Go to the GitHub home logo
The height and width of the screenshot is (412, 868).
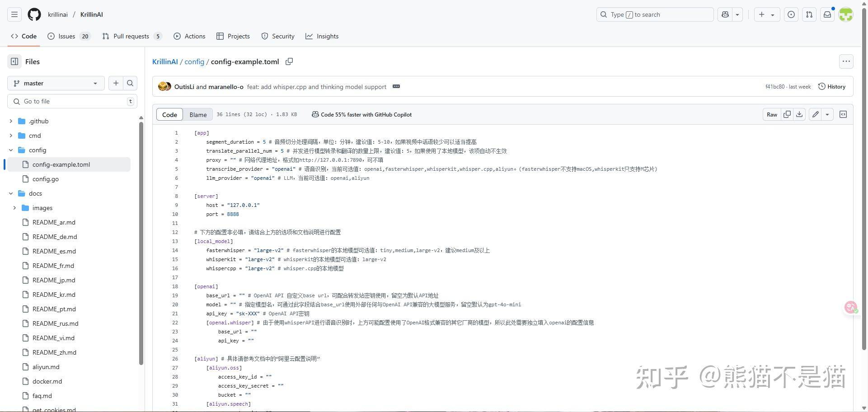[34, 14]
